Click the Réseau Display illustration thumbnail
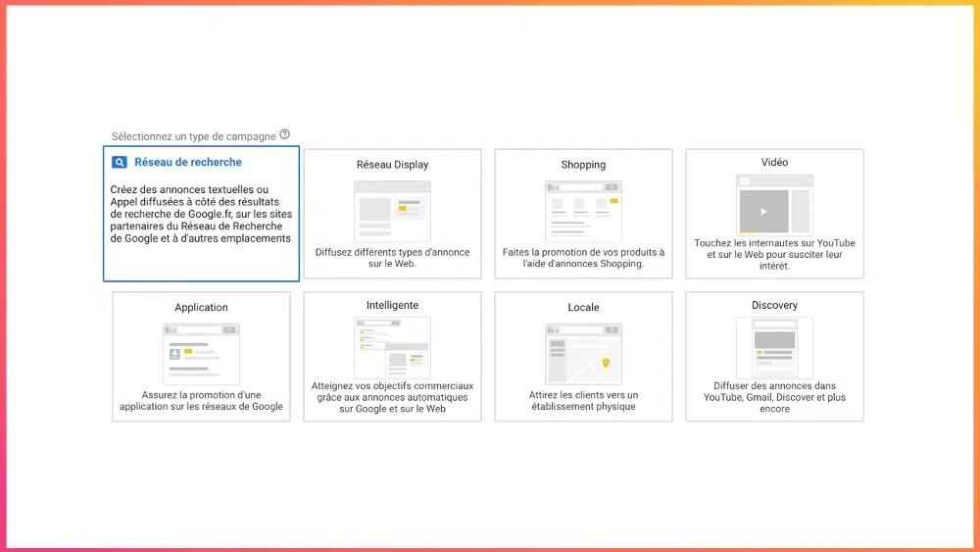This screenshot has width=980, height=552. tap(392, 211)
